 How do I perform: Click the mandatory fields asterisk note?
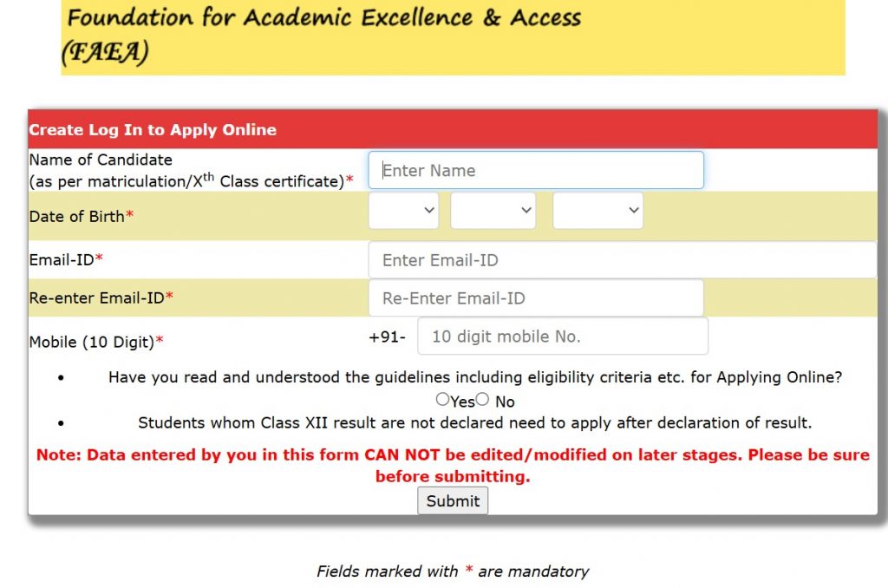452,572
